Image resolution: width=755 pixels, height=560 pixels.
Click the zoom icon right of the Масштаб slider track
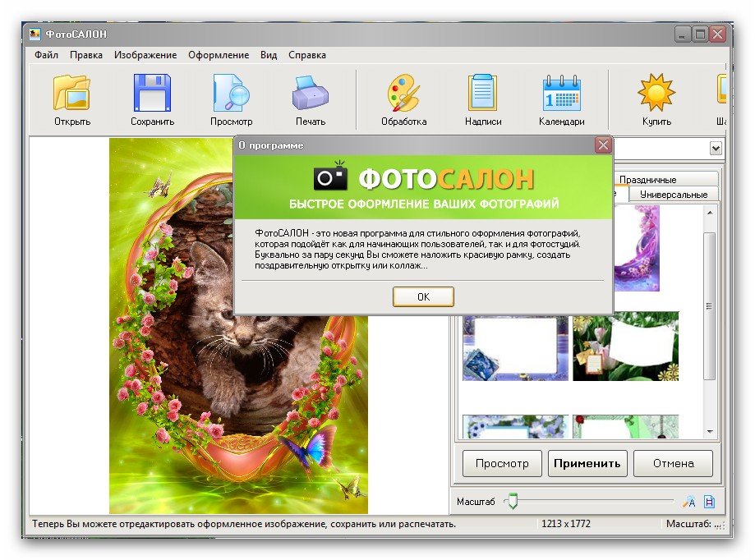click(689, 502)
